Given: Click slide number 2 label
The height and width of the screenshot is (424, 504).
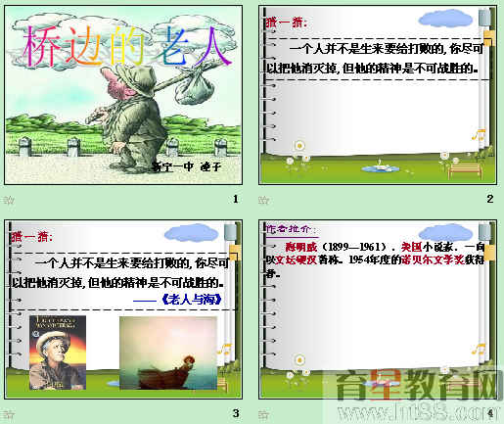Looking at the screenshot, I should [x=490, y=199].
